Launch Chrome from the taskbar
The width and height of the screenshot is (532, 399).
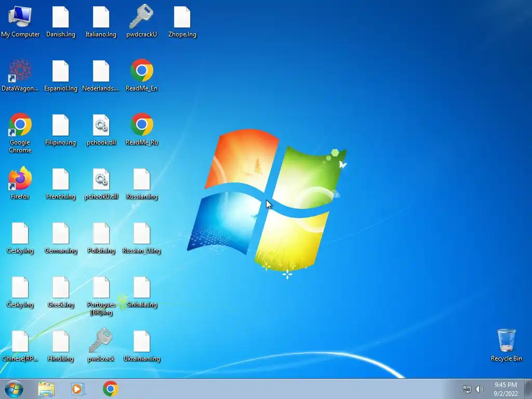(111, 389)
